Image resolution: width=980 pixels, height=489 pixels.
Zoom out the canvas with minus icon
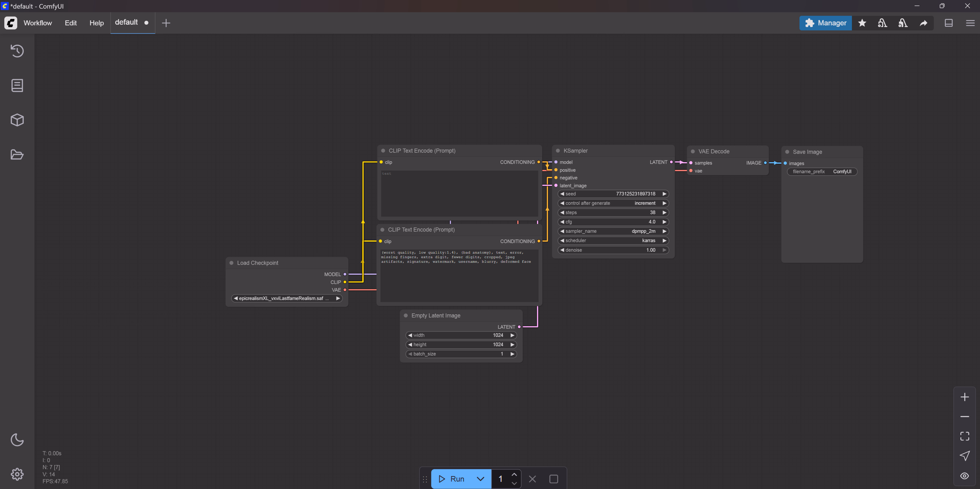pyautogui.click(x=964, y=417)
